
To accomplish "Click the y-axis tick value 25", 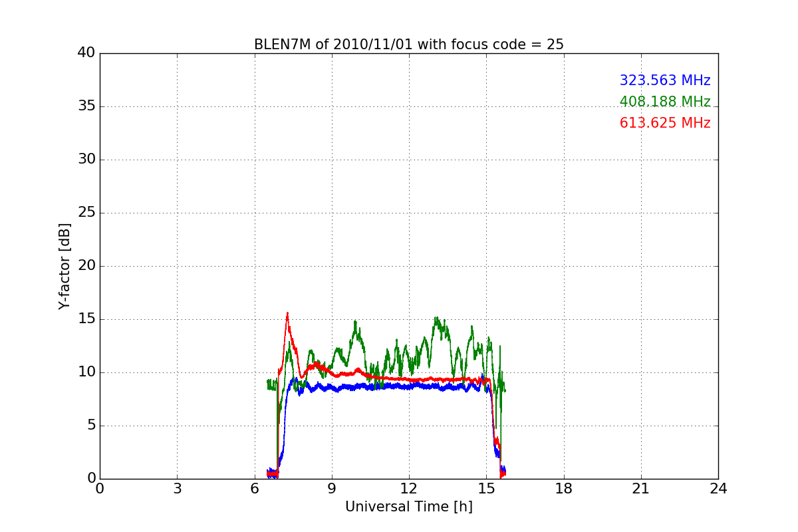I will pos(86,213).
